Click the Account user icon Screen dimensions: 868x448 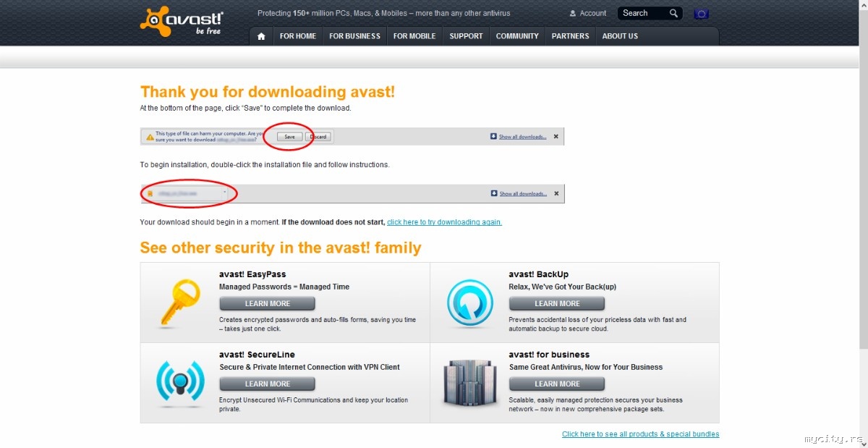pyautogui.click(x=573, y=13)
